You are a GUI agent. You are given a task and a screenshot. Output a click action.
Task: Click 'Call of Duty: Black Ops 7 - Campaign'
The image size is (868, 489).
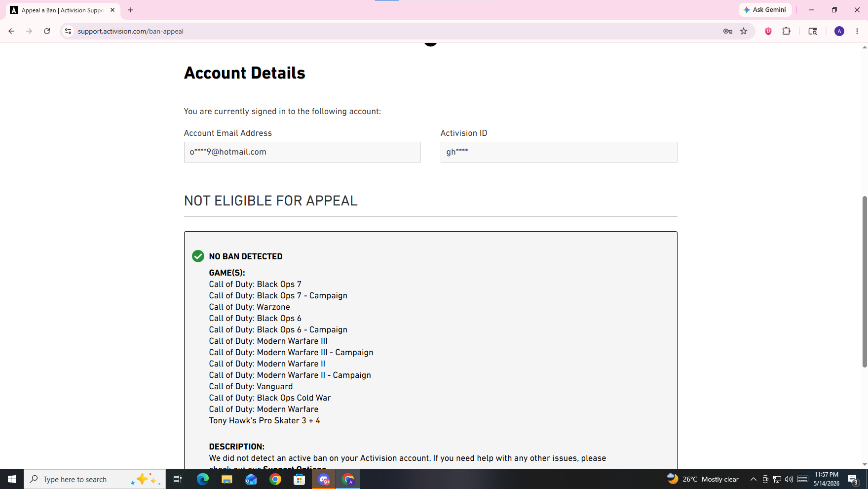coord(278,295)
